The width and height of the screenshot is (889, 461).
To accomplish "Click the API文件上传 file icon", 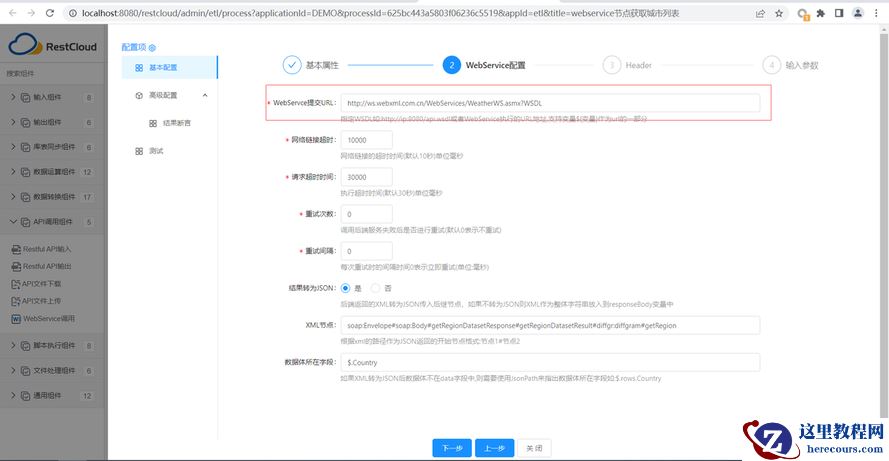I will coord(16,301).
